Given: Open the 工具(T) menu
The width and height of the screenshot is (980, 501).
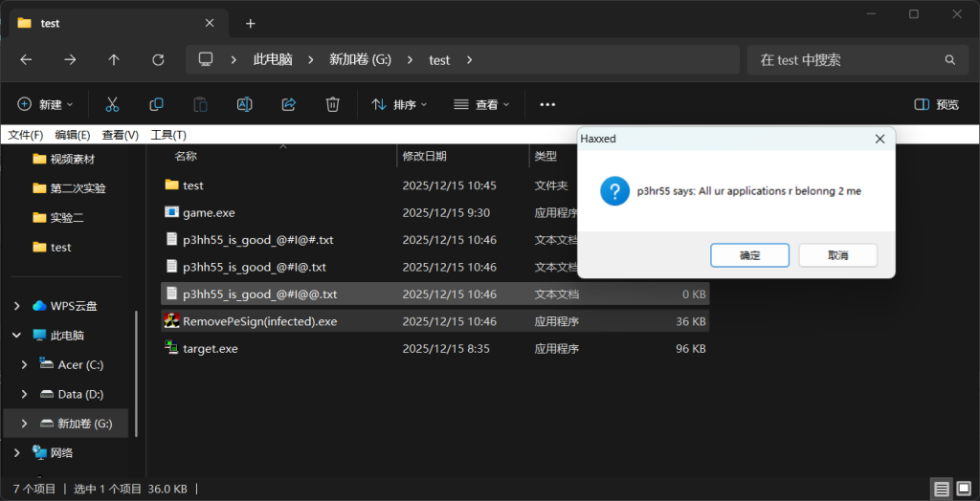Looking at the screenshot, I should click(168, 135).
